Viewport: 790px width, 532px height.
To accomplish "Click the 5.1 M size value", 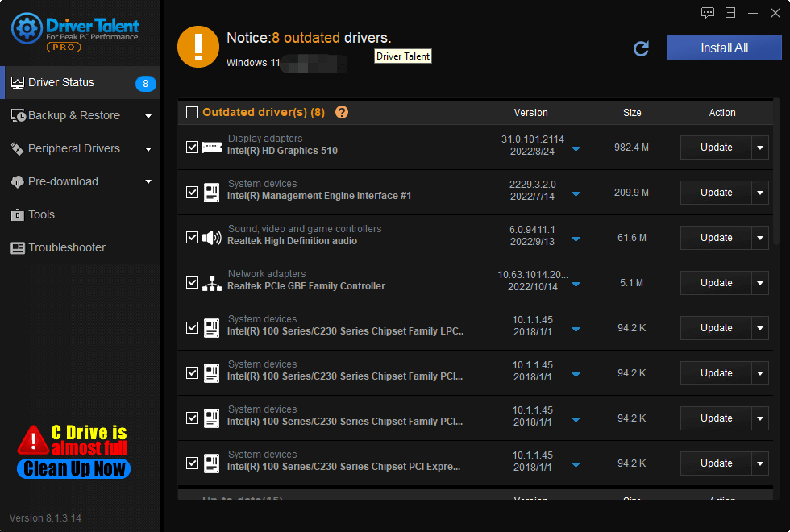I will click(631, 283).
